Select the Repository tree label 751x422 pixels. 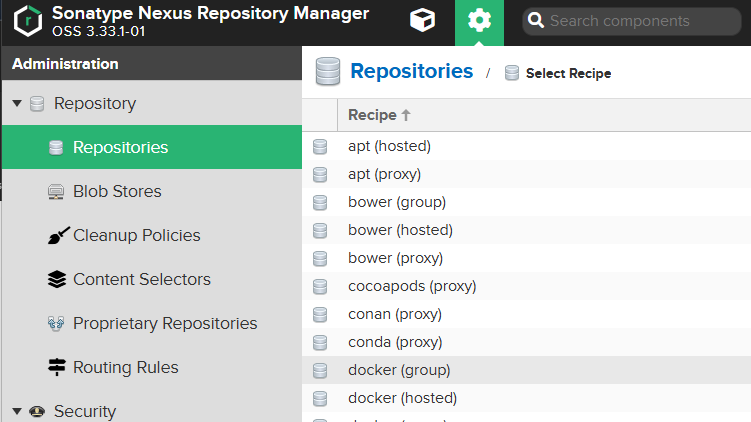click(95, 103)
